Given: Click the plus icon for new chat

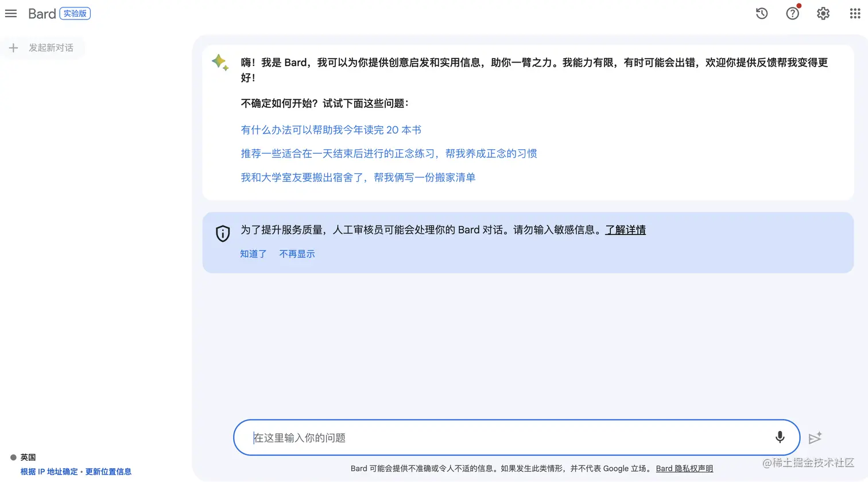Looking at the screenshot, I should click(14, 48).
